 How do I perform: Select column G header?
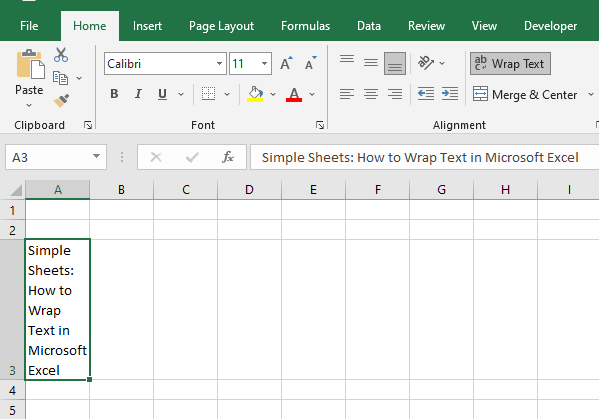pos(441,189)
